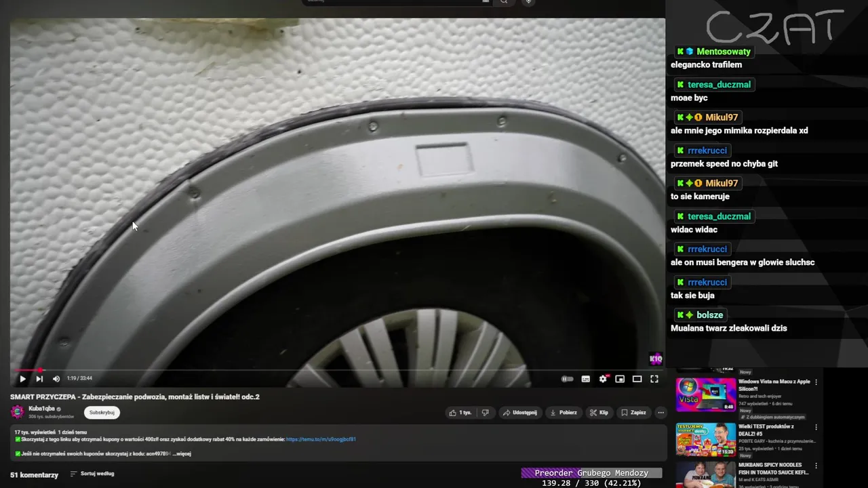The image size is (868, 488).
Task: Click Retro and tech enjoyer channel name
Action: pos(759,396)
